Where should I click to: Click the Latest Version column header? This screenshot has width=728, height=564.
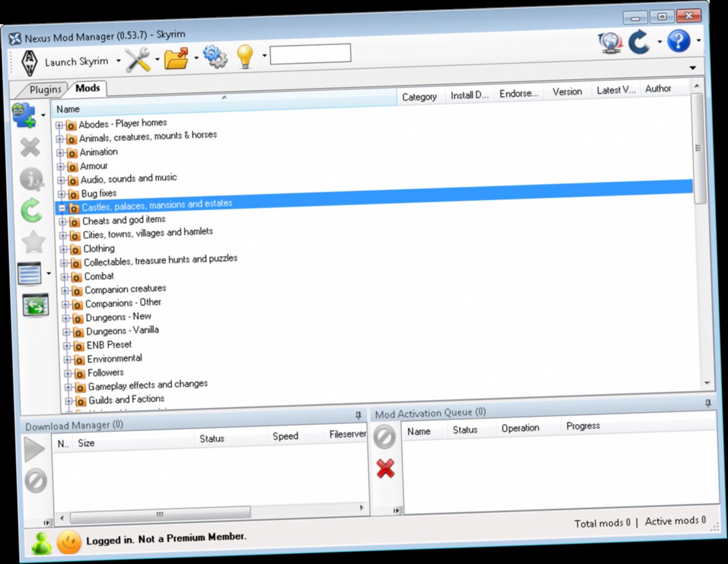(616, 90)
